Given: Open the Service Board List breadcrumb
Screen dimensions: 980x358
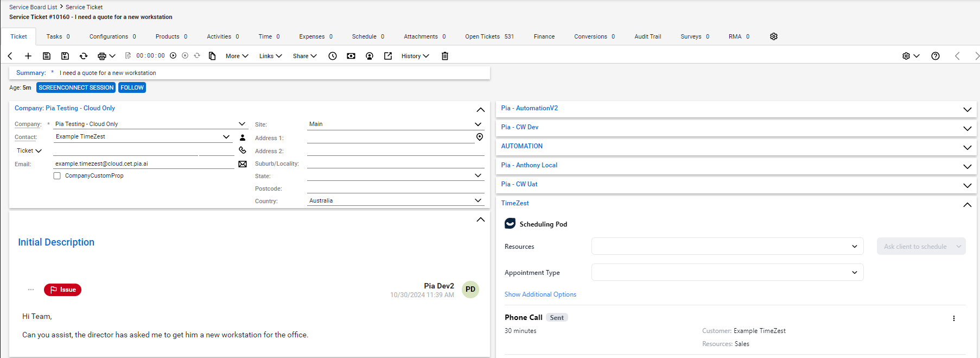Looking at the screenshot, I should 33,7.
